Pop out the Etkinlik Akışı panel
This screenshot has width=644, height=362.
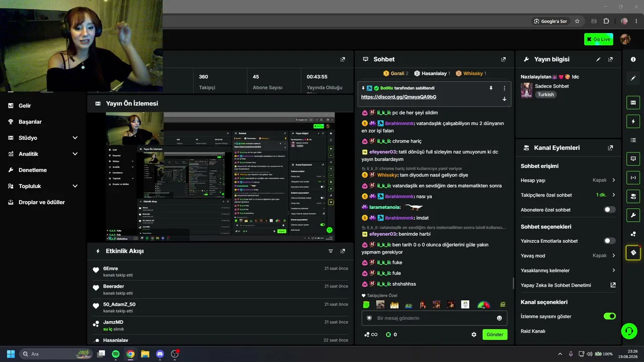point(343,251)
